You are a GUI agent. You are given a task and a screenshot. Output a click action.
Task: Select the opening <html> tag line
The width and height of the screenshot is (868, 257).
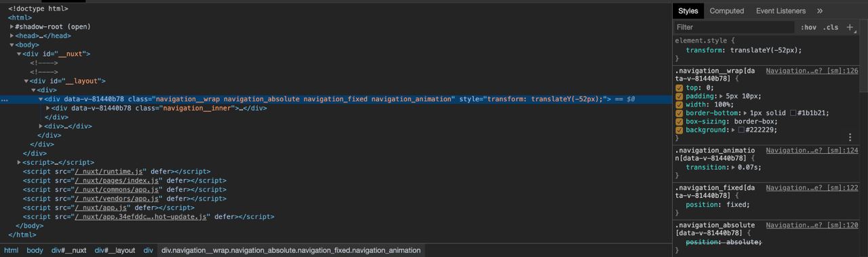[20, 18]
